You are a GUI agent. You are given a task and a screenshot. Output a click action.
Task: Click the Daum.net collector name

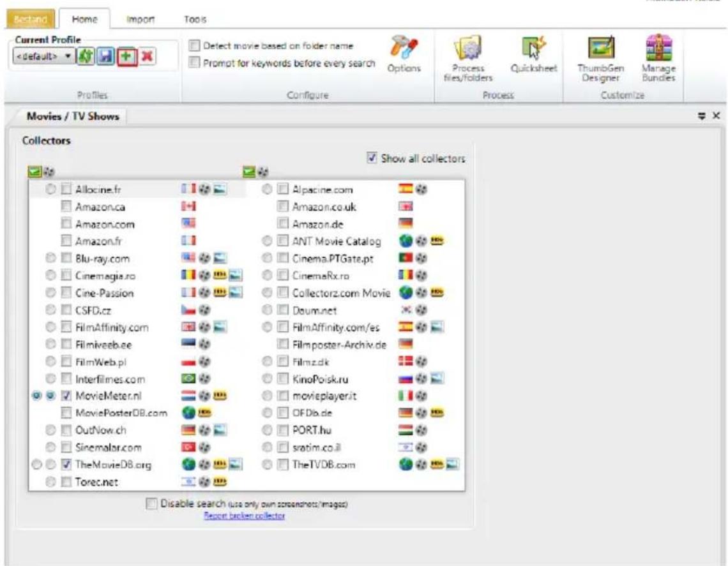tap(314, 310)
